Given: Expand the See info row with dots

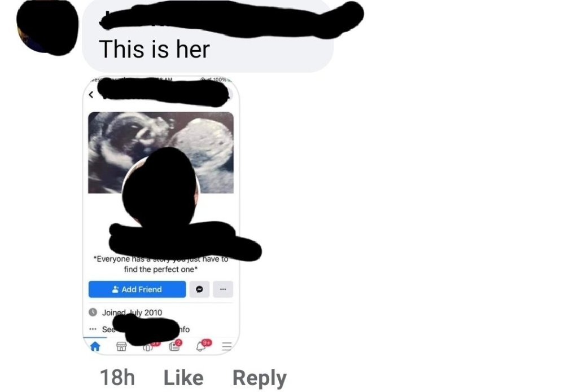Looking at the screenshot, I should (x=139, y=329).
